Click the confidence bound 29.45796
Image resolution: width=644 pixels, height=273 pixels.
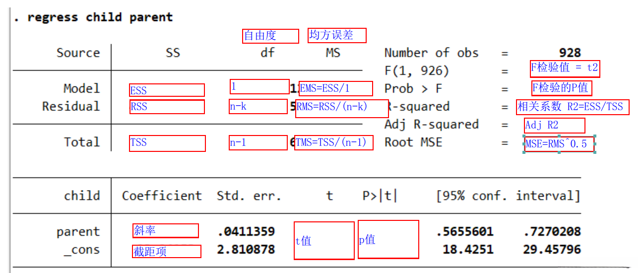(552, 250)
